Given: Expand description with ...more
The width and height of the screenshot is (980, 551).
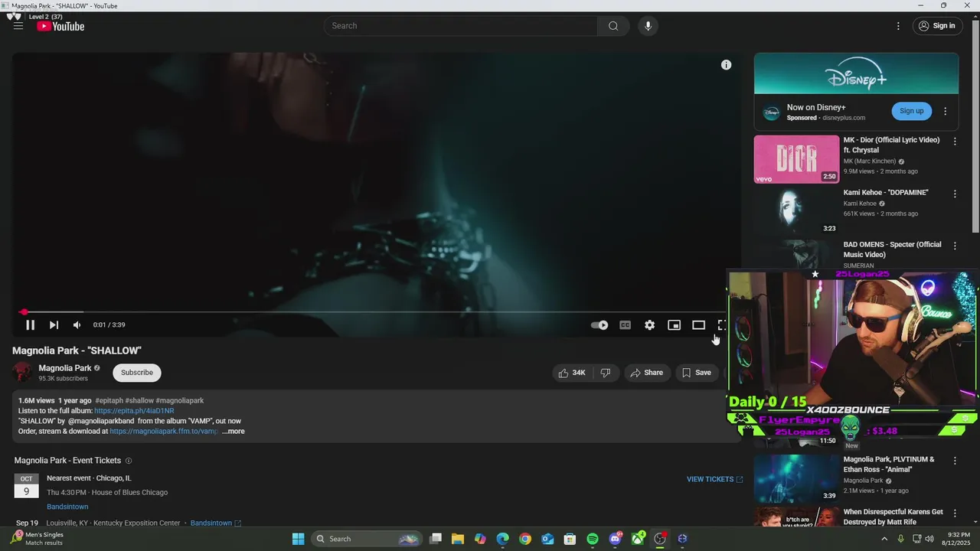Looking at the screenshot, I should 234,432.
